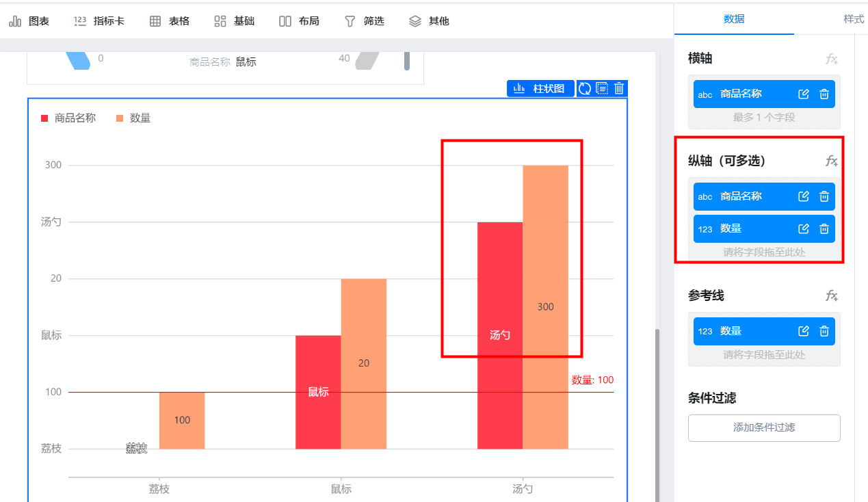
Task: Click the 参考线 section heading
Action: point(706,296)
